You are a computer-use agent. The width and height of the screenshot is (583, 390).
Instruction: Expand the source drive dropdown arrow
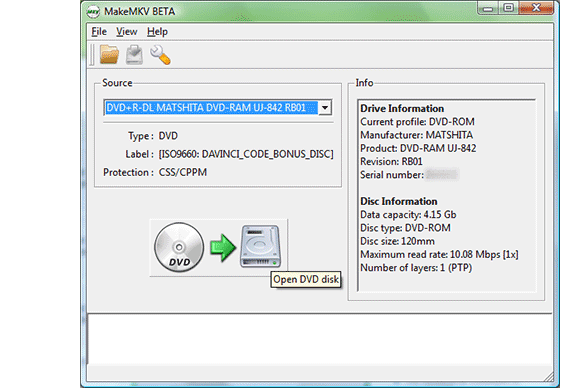(325, 108)
